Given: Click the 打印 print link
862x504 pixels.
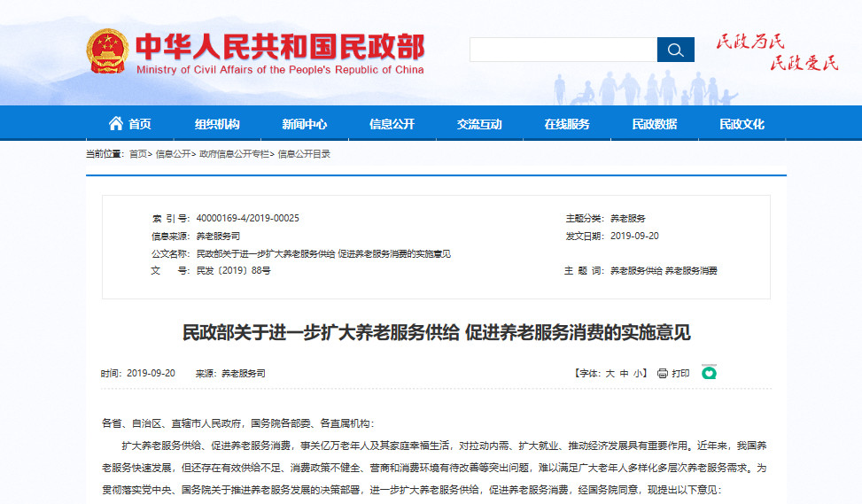Looking at the screenshot, I should click(680, 373).
